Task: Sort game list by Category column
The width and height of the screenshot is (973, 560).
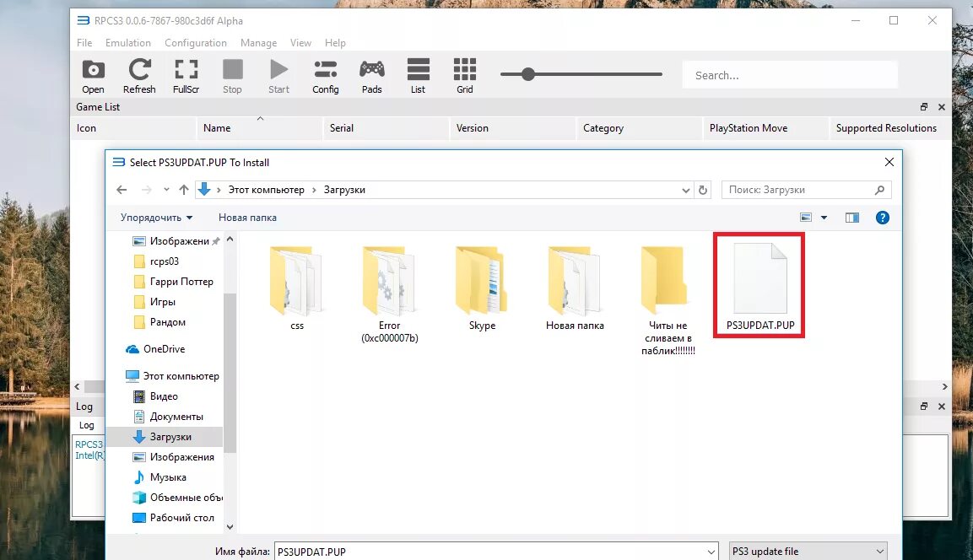Action: [639, 127]
